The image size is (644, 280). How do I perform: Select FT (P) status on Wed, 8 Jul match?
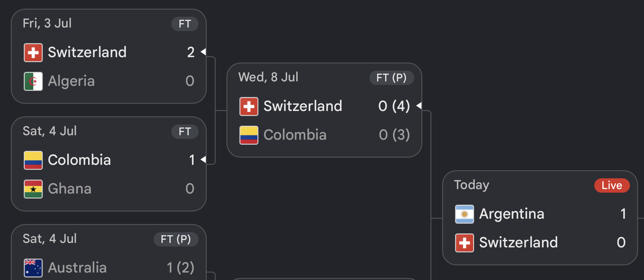pyautogui.click(x=391, y=78)
